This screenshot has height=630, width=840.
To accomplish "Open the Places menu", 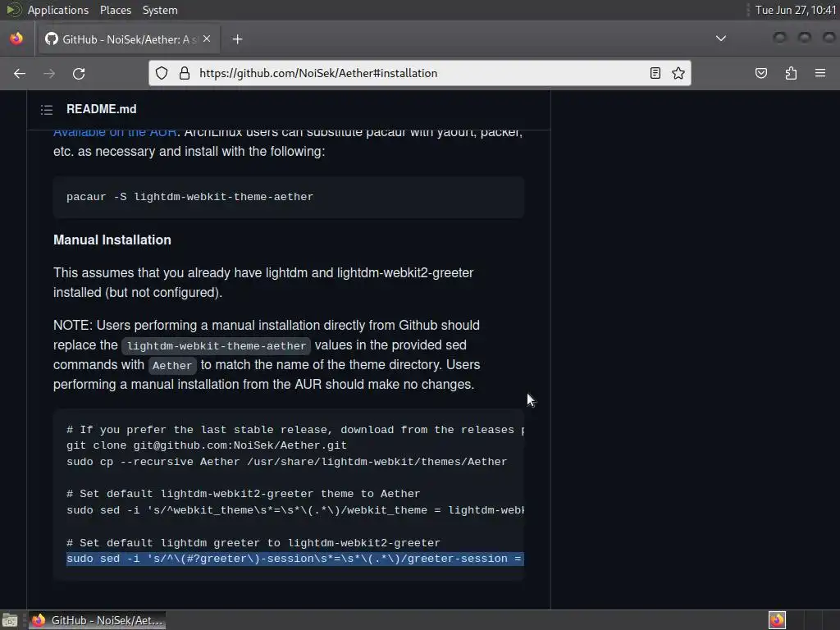I will tap(115, 10).
